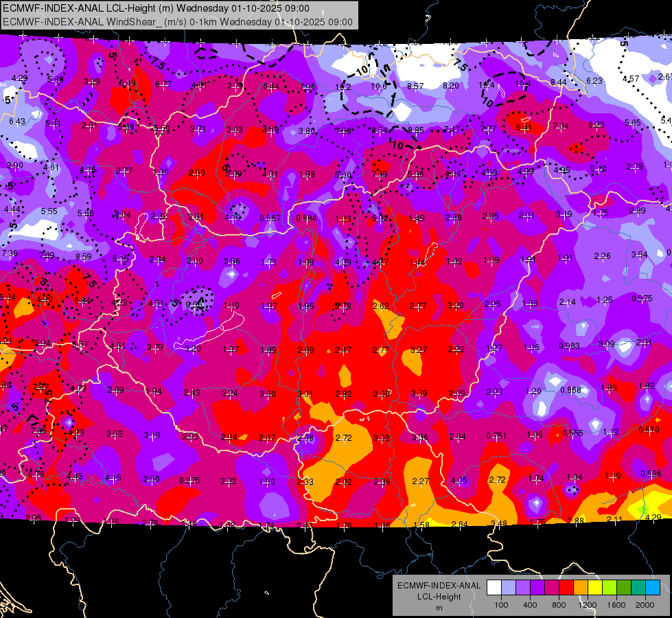Click the LCL-Height title line in the header

pyautogui.click(x=156, y=8)
